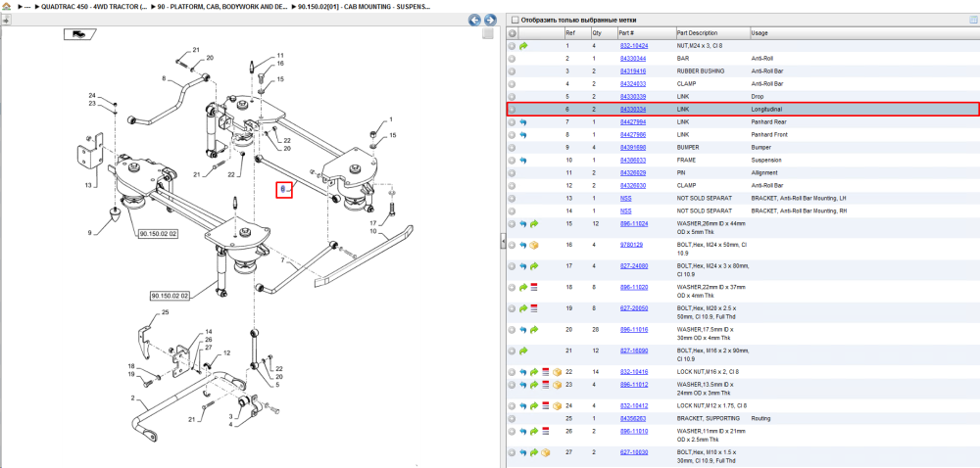
Task: Click green arrow icon in ref 21 bolt row
Action: [523, 351]
